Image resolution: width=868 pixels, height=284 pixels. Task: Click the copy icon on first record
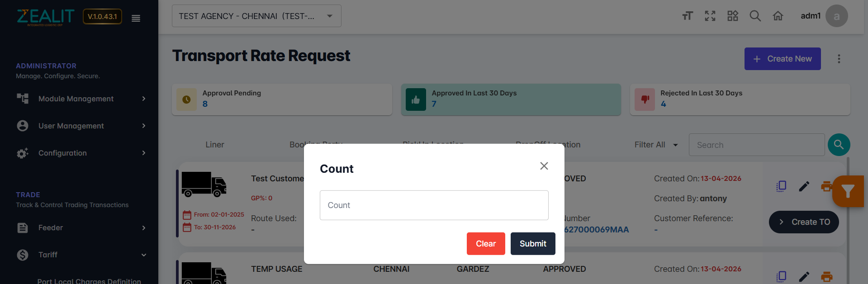(x=781, y=186)
